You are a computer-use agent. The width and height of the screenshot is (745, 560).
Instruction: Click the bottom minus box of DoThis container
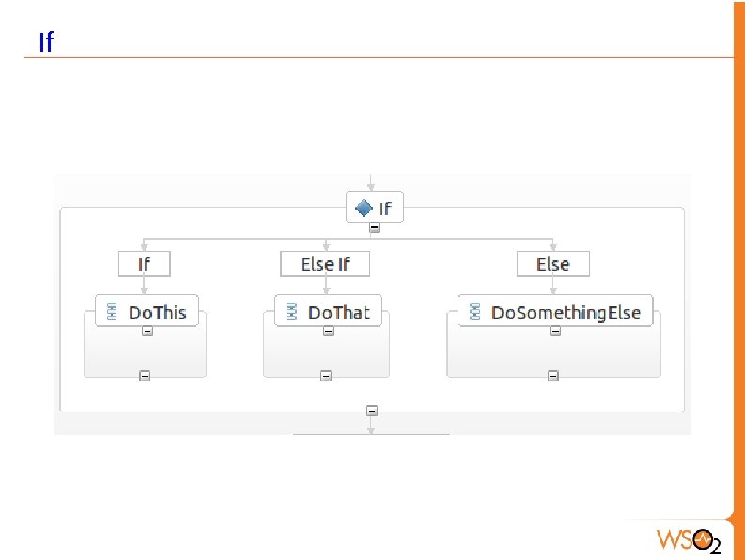145,376
